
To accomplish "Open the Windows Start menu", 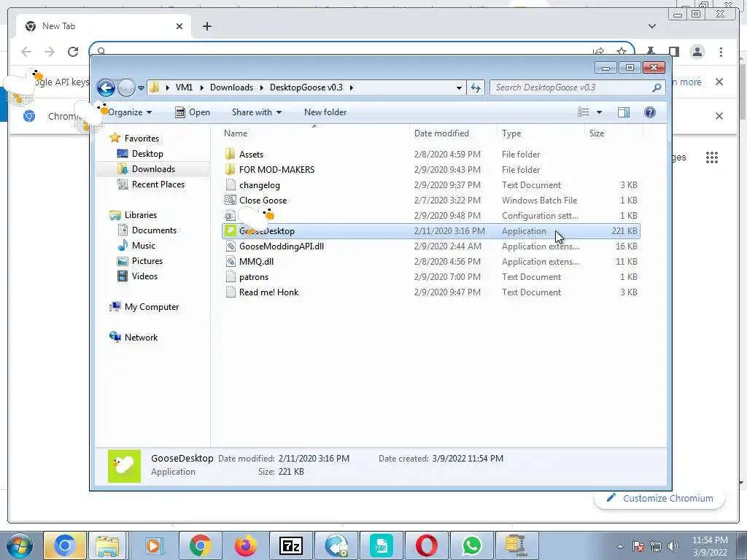I will click(20, 545).
